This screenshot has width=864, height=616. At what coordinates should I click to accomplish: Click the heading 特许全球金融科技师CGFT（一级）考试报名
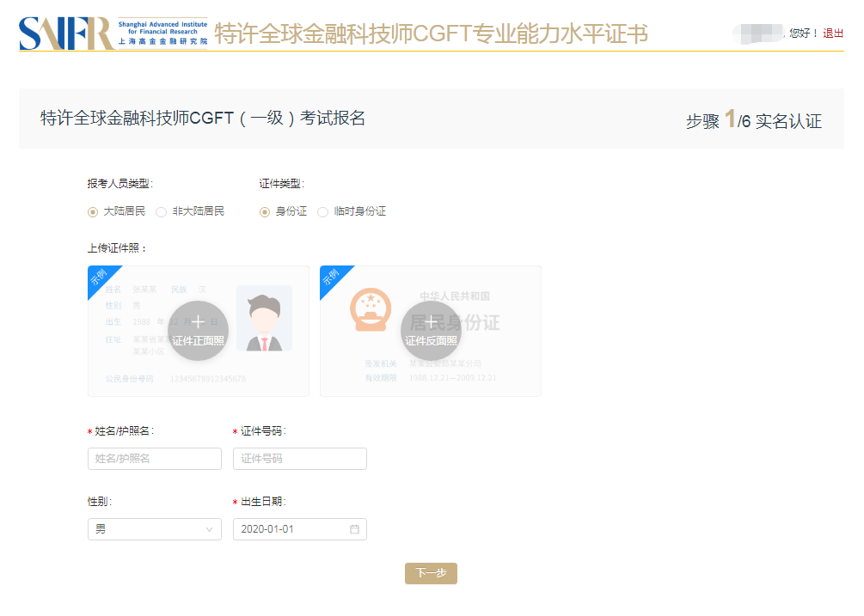coord(203,118)
